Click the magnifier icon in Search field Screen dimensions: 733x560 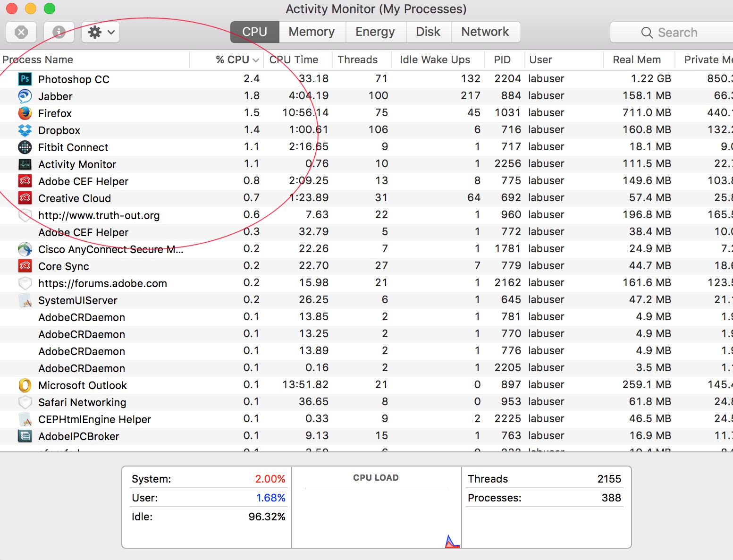pyautogui.click(x=647, y=33)
